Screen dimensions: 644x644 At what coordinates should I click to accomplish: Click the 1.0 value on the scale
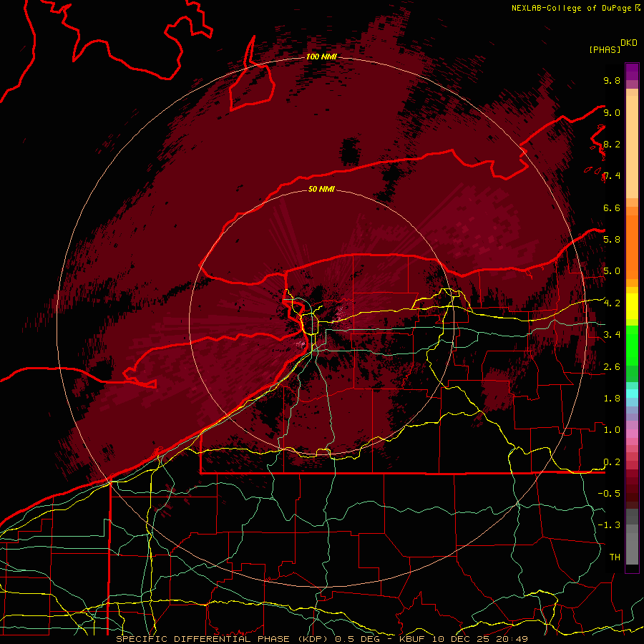point(612,429)
